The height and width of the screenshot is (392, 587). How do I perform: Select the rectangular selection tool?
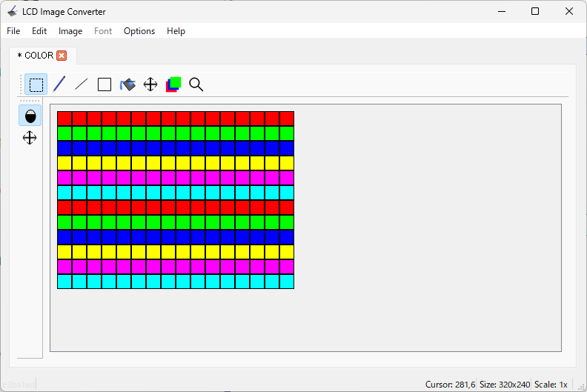tap(36, 84)
